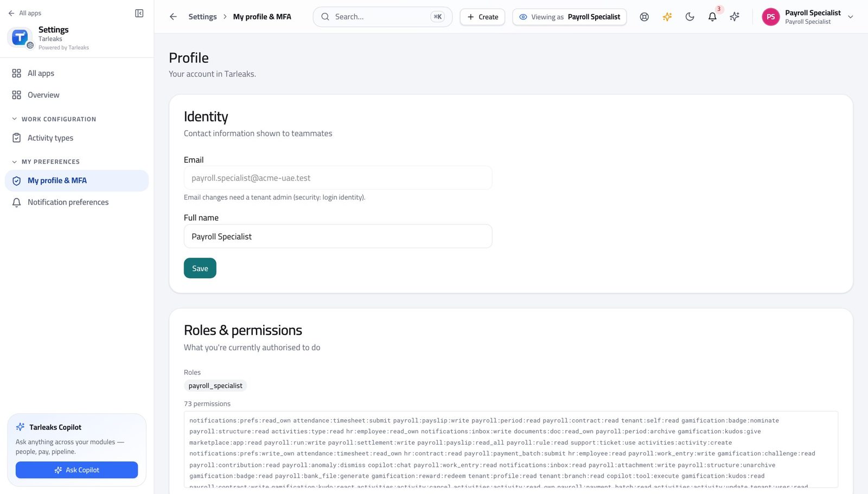This screenshot has width=868, height=494.
Task: Open the Copilot sparkle icon in header
Action: pyautogui.click(x=735, y=17)
